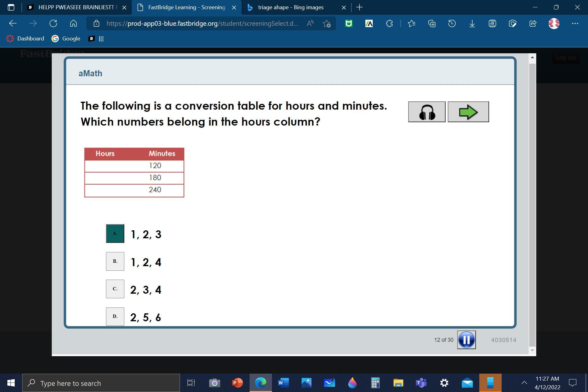
Task: Show hidden system tray icons
Action: pos(524,383)
